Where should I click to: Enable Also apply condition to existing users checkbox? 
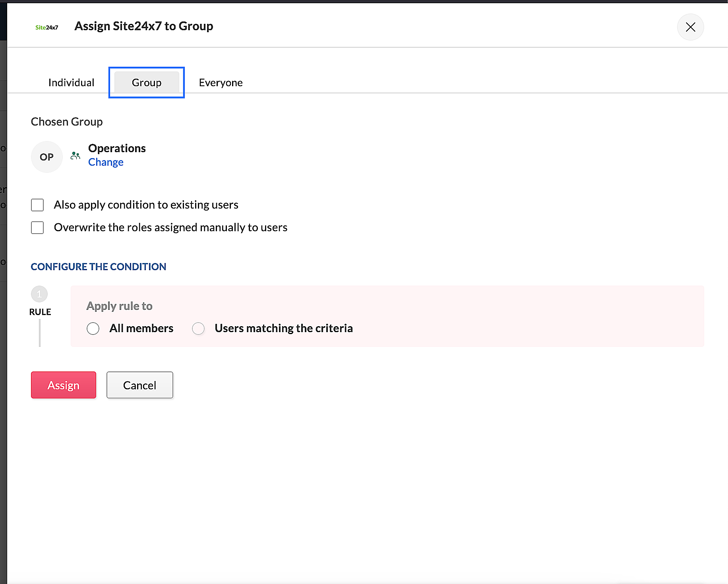37,205
